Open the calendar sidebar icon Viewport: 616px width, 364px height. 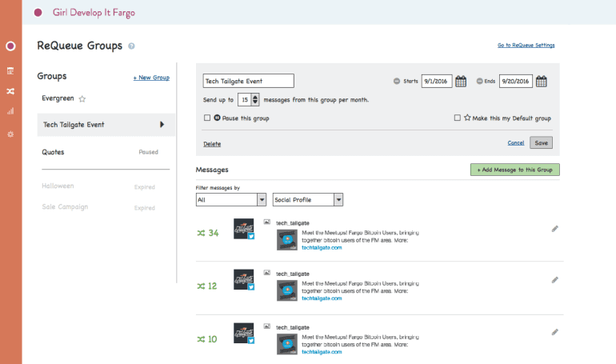[x=10, y=70]
